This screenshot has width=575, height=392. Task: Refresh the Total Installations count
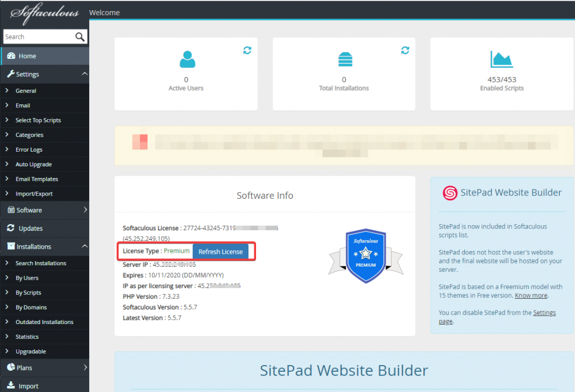point(405,50)
